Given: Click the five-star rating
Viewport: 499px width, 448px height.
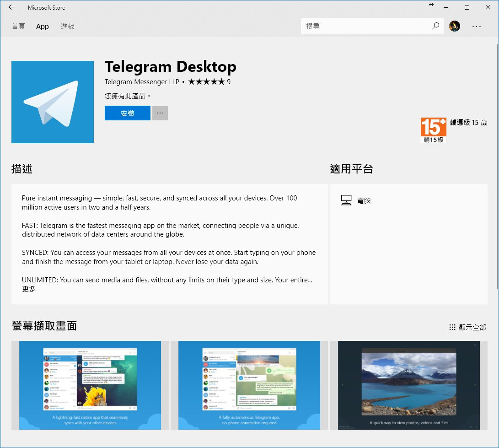Looking at the screenshot, I should (x=206, y=82).
